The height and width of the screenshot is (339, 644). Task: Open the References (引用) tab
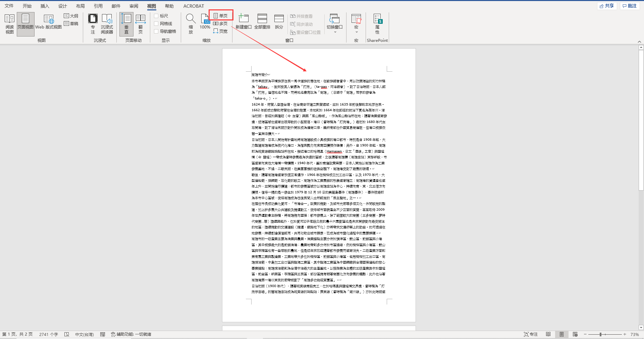point(98,6)
